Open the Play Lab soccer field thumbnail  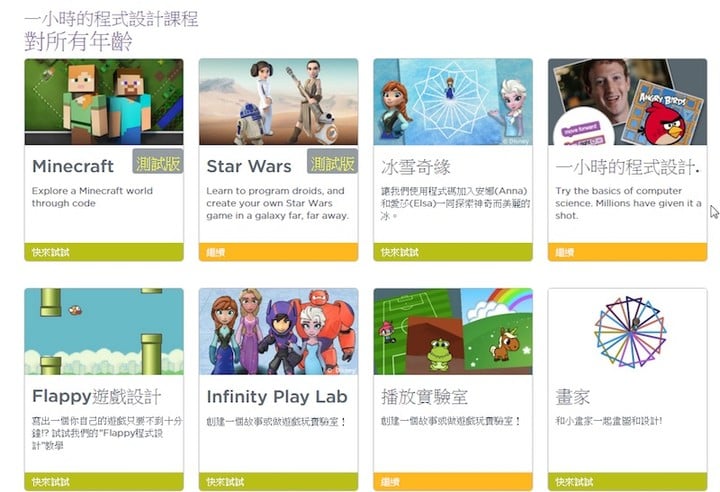click(453, 331)
